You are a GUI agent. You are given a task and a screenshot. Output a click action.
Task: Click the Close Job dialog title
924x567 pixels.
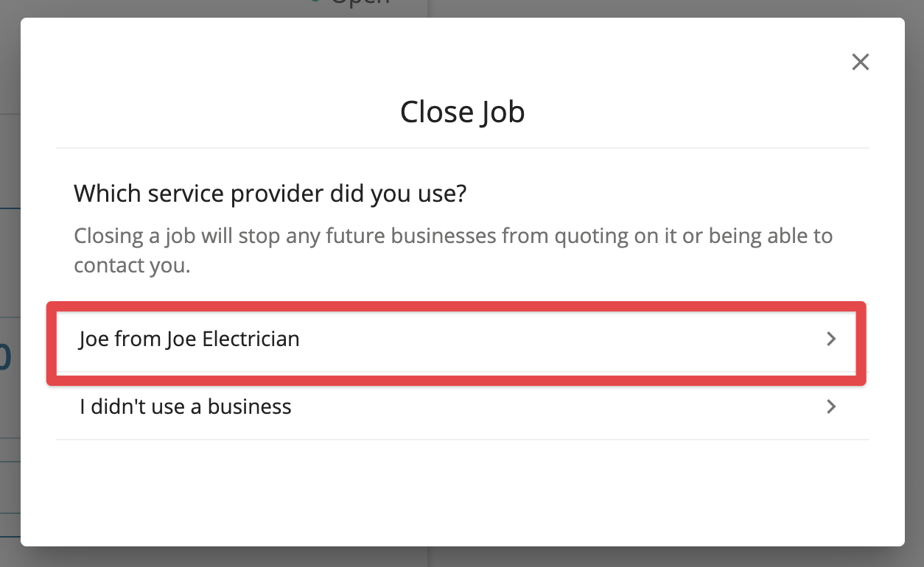[x=462, y=112]
